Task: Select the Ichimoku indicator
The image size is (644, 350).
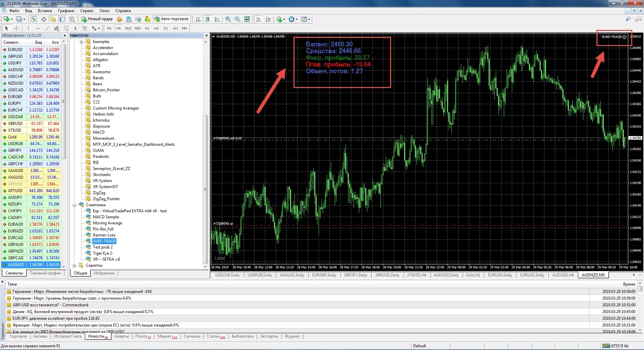Action: pyautogui.click(x=101, y=120)
